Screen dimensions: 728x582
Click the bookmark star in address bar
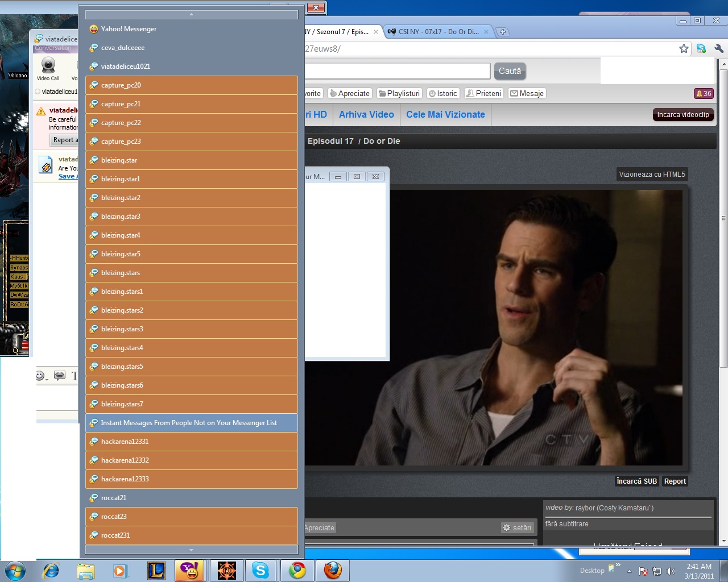[684, 49]
